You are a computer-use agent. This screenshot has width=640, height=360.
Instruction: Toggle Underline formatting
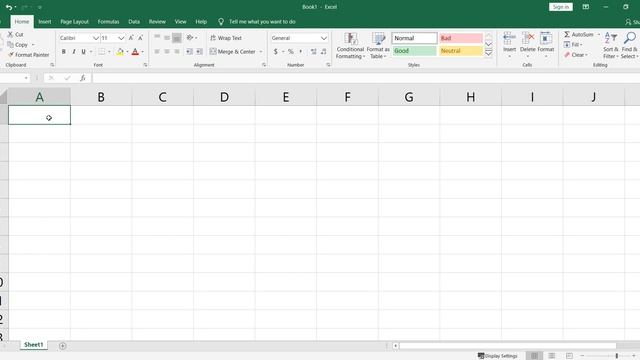[83, 52]
